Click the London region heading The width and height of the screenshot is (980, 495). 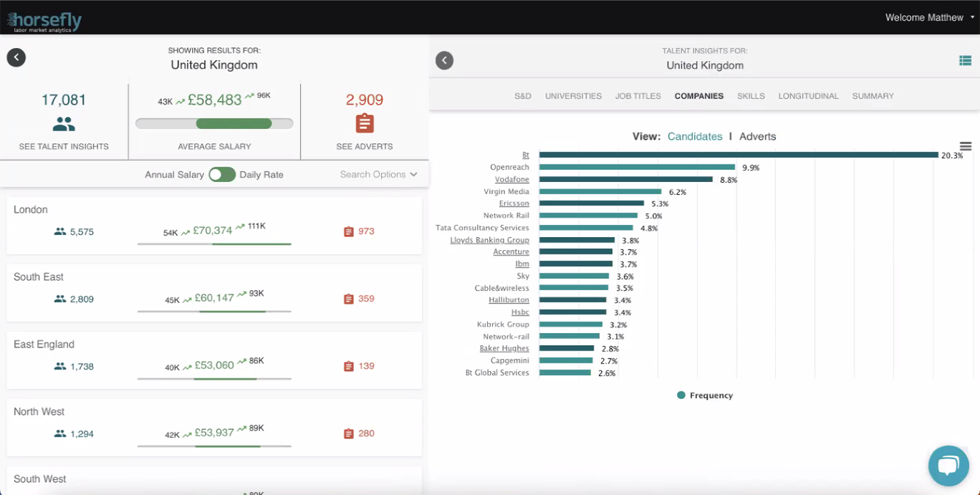tap(31, 210)
